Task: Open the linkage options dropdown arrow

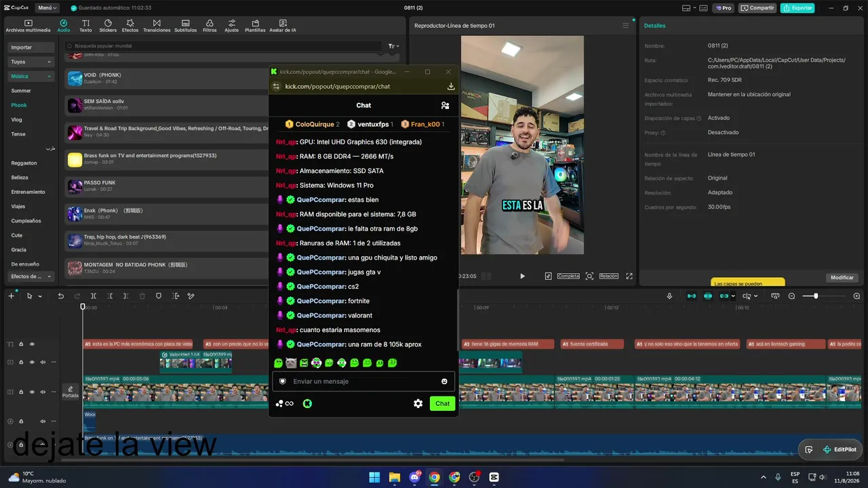Action: (733, 296)
